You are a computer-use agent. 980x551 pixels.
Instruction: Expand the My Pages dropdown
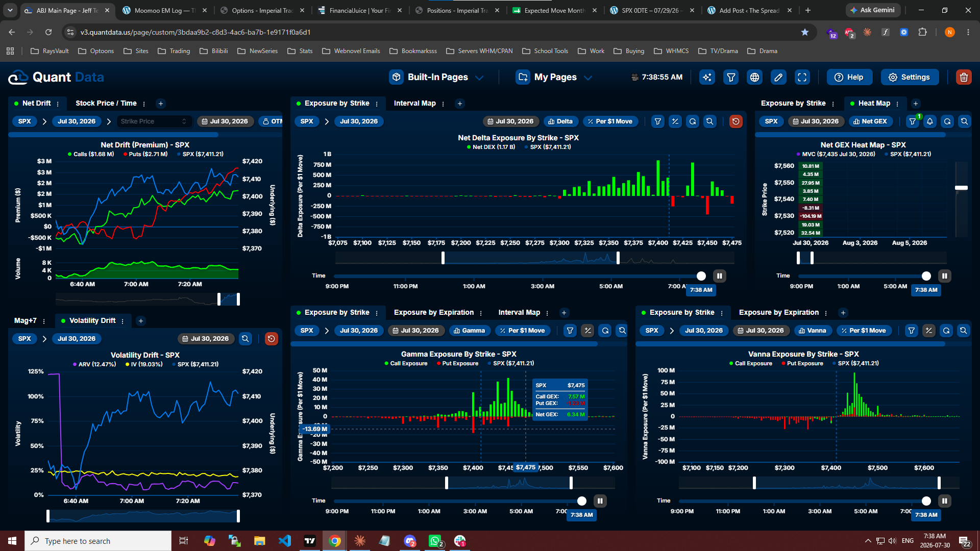pyautogui.click(x=554, y=77)
